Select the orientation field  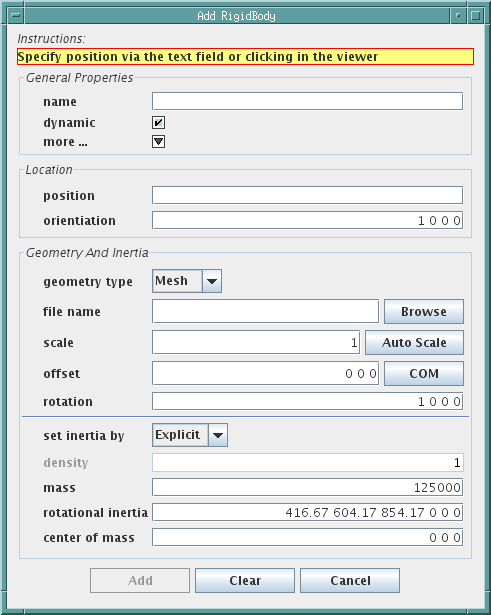307,220
